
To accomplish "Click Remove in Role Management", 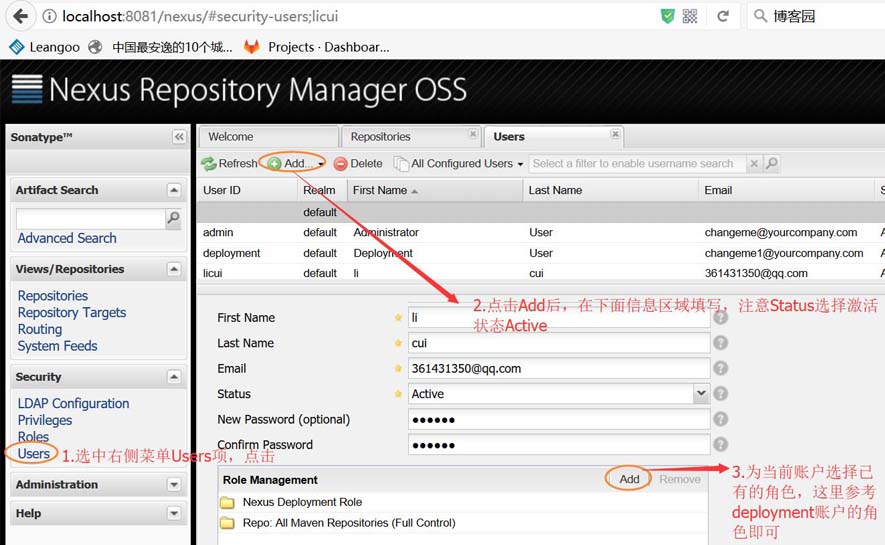I will (680, 479).
